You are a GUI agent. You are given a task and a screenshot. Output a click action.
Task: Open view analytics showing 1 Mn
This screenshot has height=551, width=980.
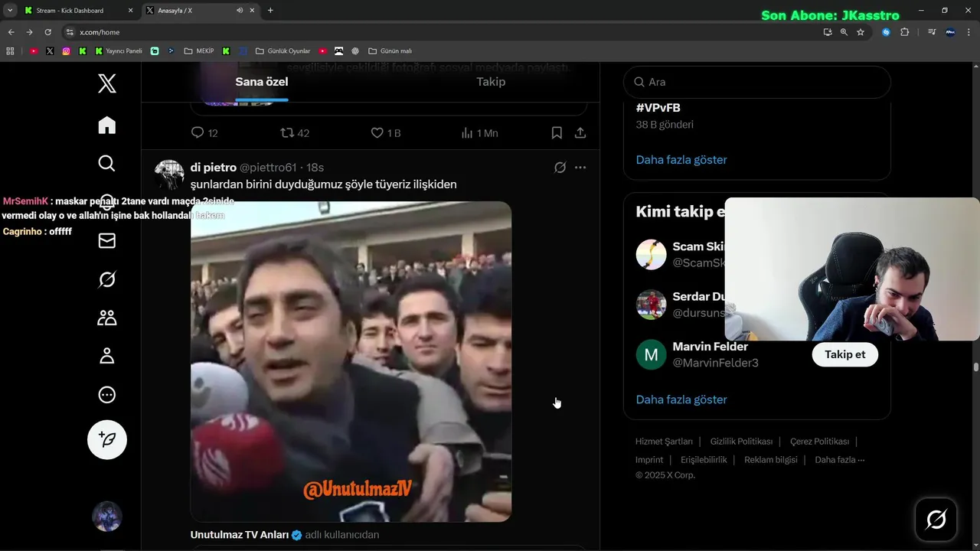pos(479,132)
